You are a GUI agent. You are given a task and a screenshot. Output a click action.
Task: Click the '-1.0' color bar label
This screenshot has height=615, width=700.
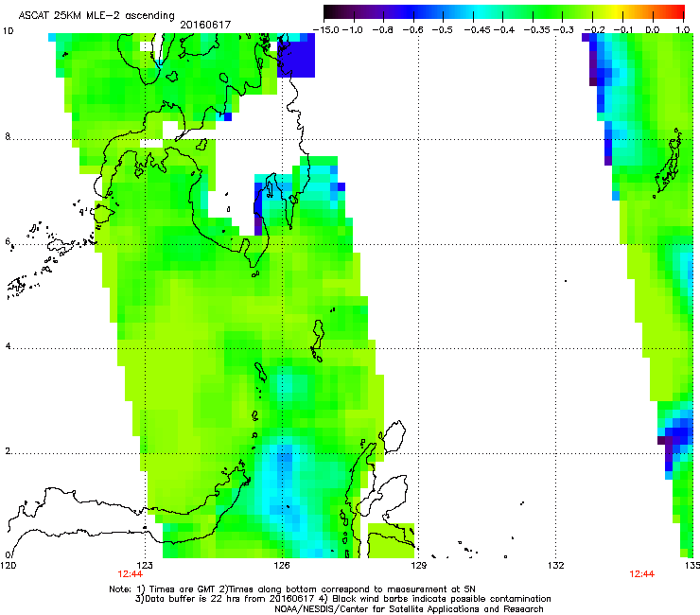coord(352,30)
